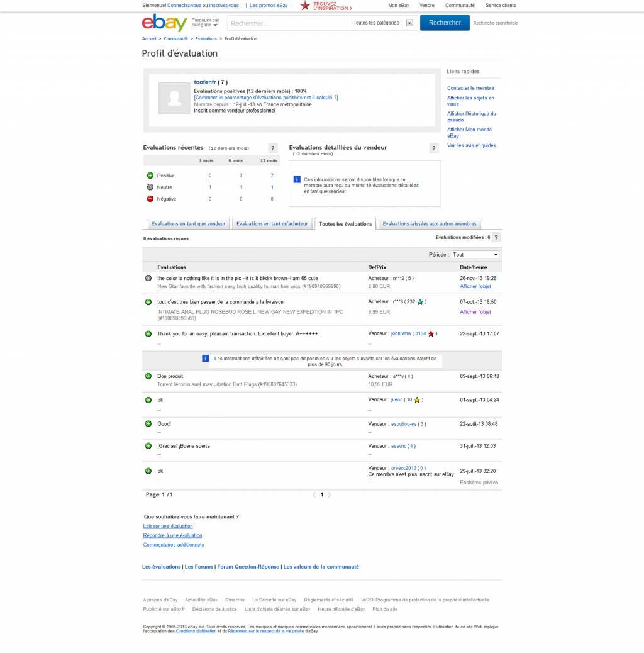Open Evaluations laissées aux autres membres tab

[430, 223]
